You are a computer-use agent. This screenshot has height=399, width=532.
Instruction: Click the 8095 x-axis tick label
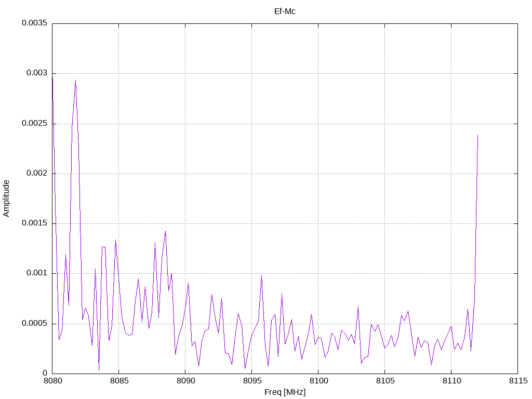coord(252,381)
